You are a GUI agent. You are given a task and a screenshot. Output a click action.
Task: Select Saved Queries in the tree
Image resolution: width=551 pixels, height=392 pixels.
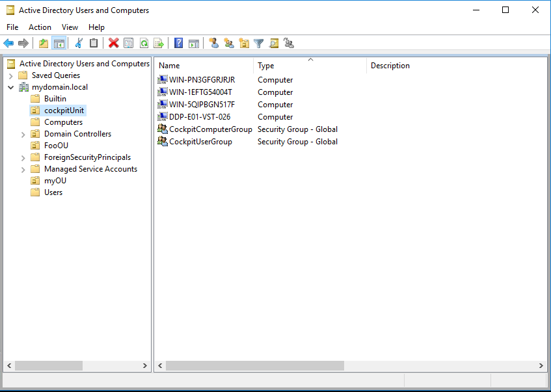click(x=55, y=75)
